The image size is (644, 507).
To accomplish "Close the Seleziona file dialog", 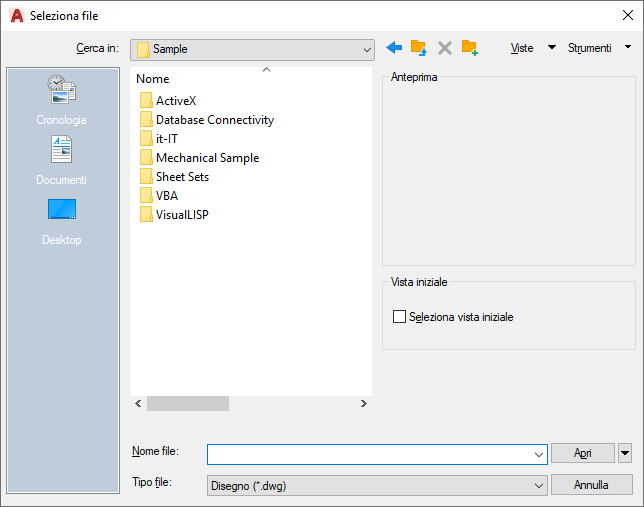I will coord(628,15).
